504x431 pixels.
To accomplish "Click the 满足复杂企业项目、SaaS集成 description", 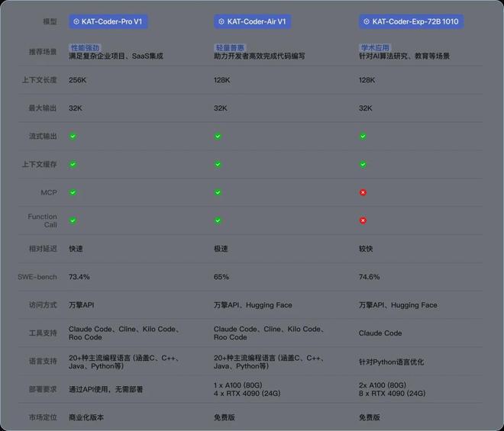I will pyautogui.click(x=116, y=56).
